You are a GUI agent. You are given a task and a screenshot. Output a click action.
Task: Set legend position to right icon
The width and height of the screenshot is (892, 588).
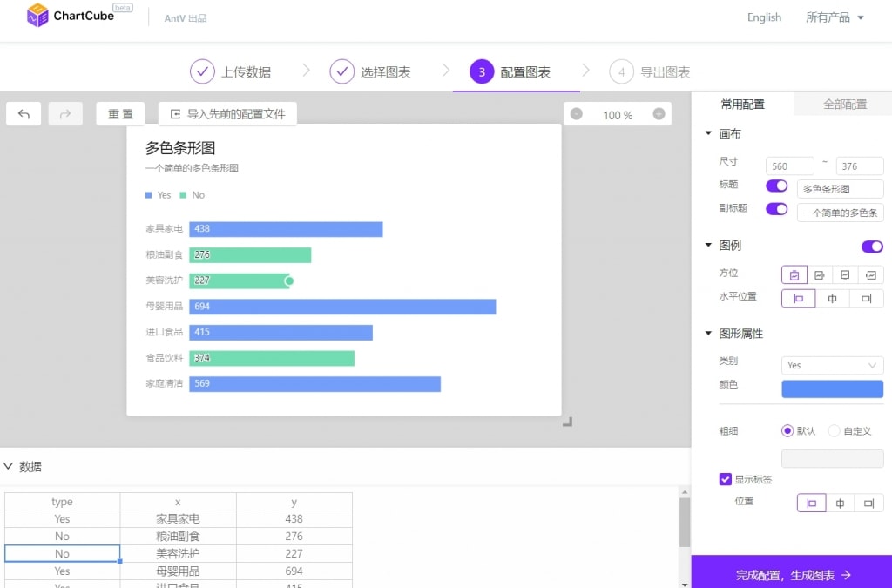(x=820, y=275)
